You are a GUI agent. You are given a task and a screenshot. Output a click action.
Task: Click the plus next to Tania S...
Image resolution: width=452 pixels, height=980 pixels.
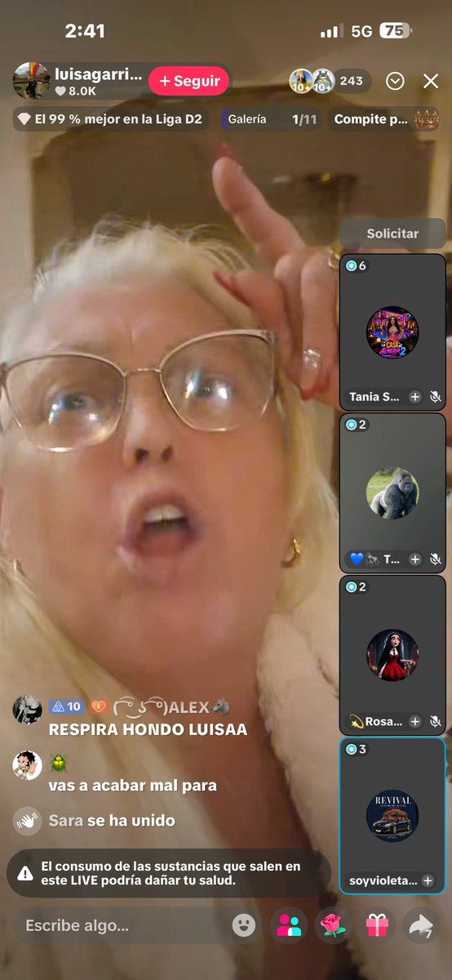[415, 397]
